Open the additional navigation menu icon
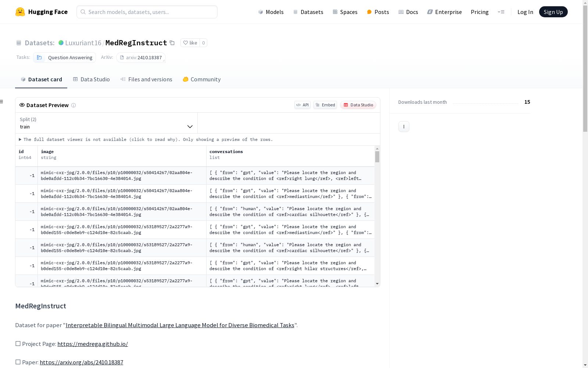588x368 pixels. click(x=501, y=12)
